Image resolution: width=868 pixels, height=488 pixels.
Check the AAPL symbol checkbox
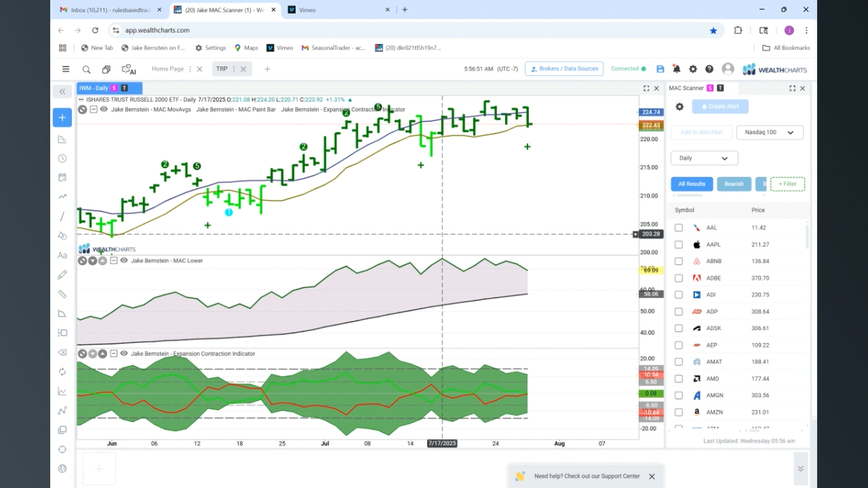pos(679,244)
